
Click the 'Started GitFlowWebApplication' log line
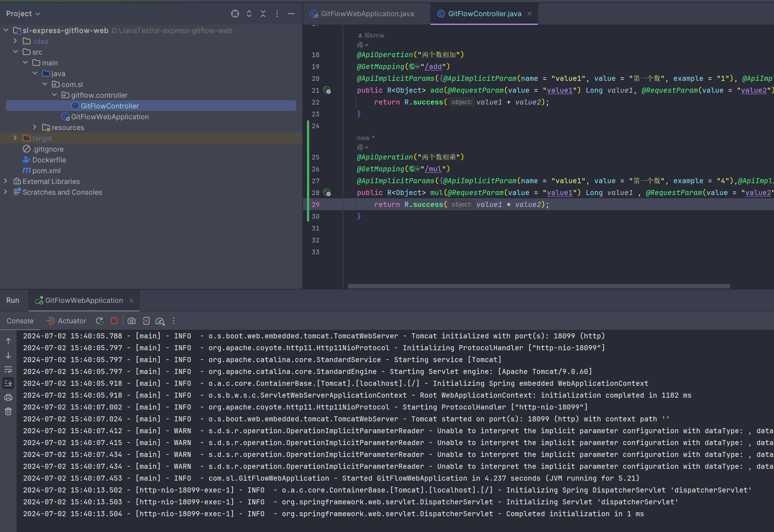click(x=331, y=478)
